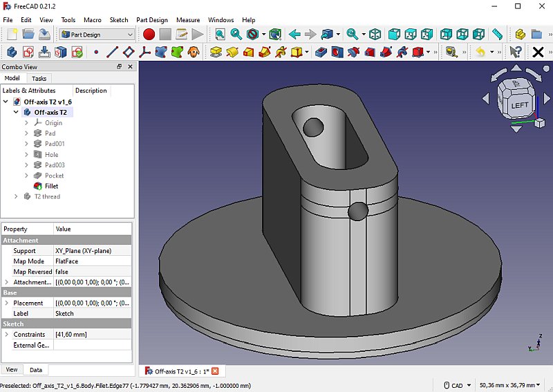This screenshot has width=553, height=392.
Task: Open the Measure menu
Action: [x=188, y=20]
